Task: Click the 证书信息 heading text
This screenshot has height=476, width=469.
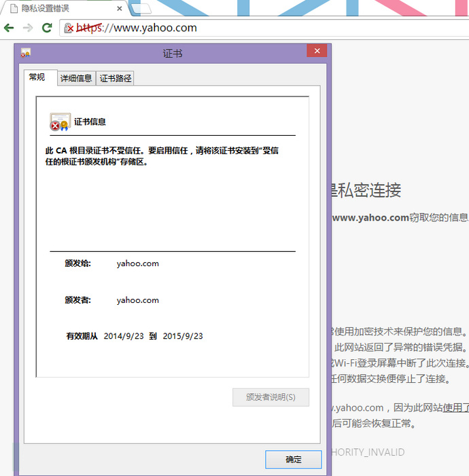Action: (x=90, y=122)
